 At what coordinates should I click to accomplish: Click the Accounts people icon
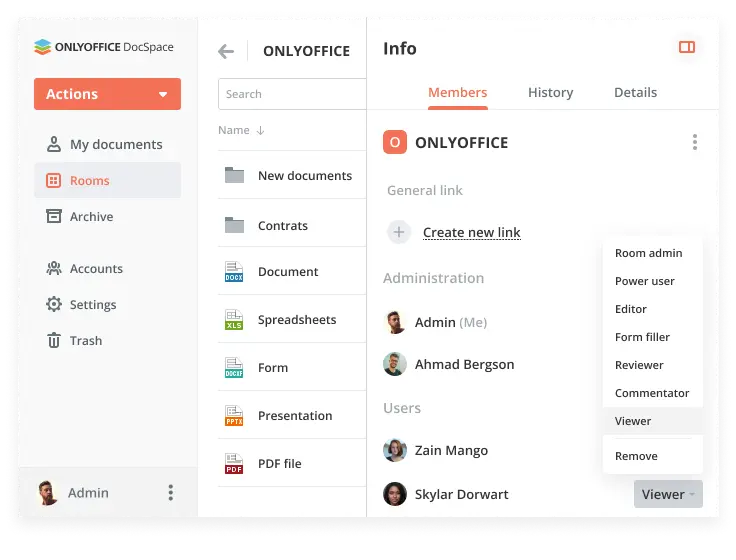tap(54, 268)
